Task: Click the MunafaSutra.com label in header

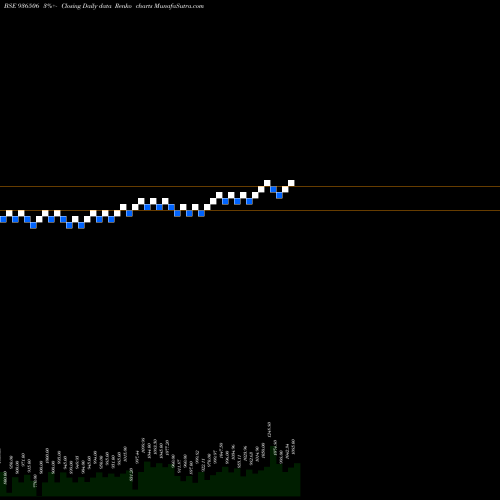Action: point(179,6)
